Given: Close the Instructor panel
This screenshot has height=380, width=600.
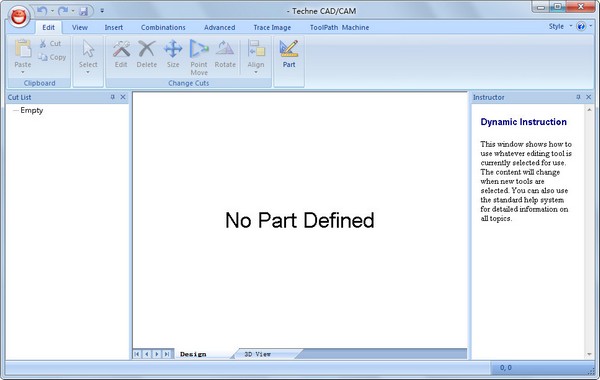Looking at the screenshot, I should coord(589,97).
